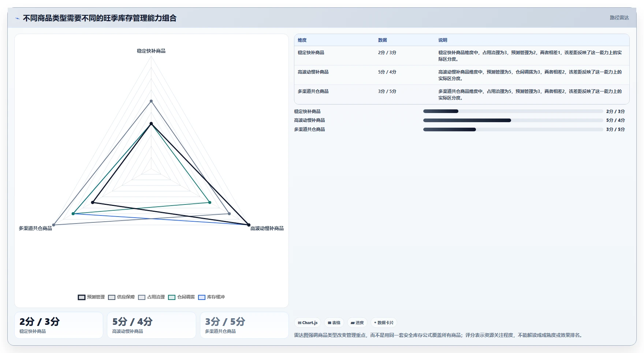Screen dimensions: 644x353
Task: Open the 2分 / 3分 稳定快补商品 data card
Action: pyautogui.click(x=59, y=325)
